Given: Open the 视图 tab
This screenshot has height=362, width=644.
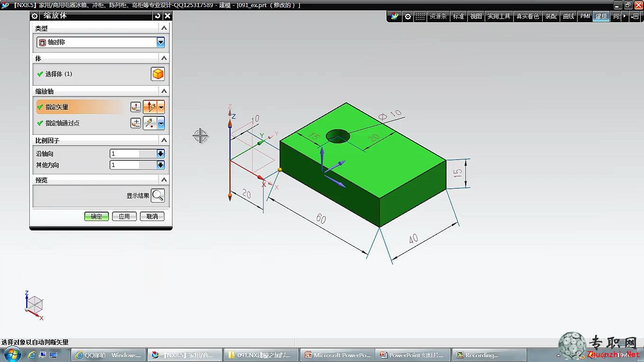Looking at the screenshot, I should pos(475,16).
